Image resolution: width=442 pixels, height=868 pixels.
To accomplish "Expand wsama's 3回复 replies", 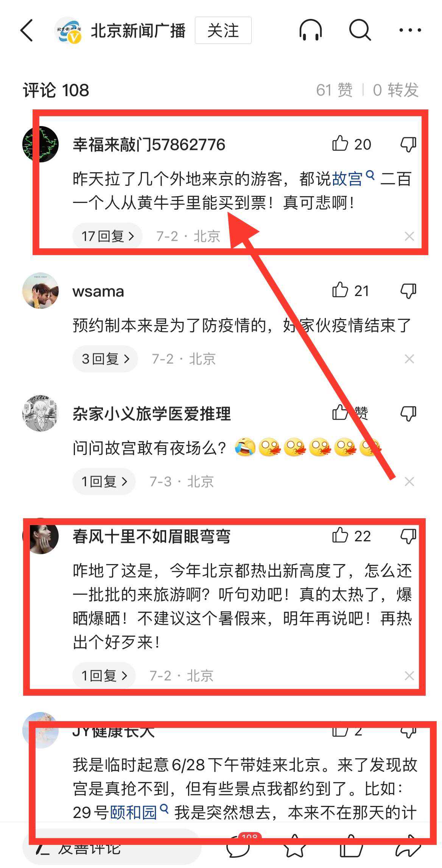I will click(105, 358).
